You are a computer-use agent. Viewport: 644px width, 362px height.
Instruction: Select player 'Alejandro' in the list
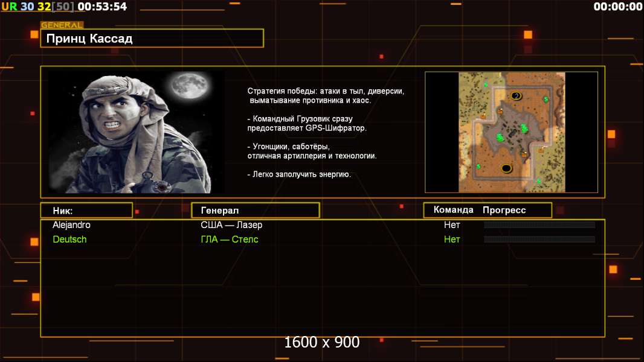[71, 224]
